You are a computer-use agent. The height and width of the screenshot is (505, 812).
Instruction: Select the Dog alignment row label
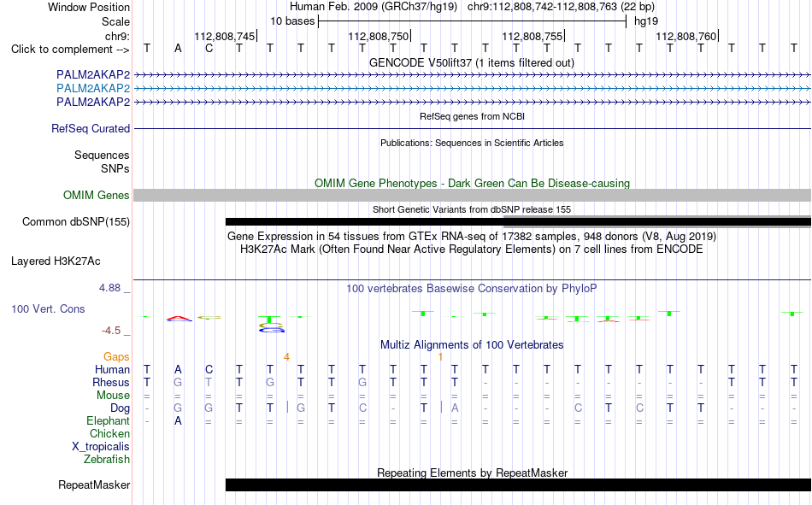click(120, 408)
